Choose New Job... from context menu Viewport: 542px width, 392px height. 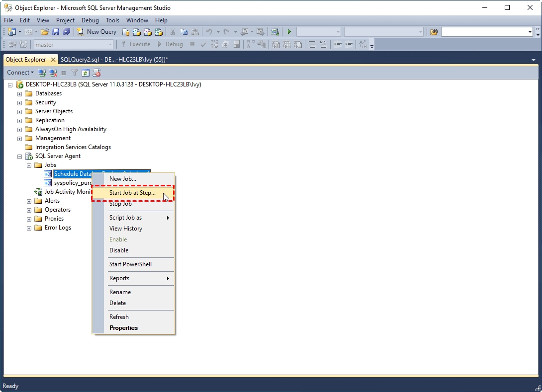pyautogui.click(x=133, y=179)
